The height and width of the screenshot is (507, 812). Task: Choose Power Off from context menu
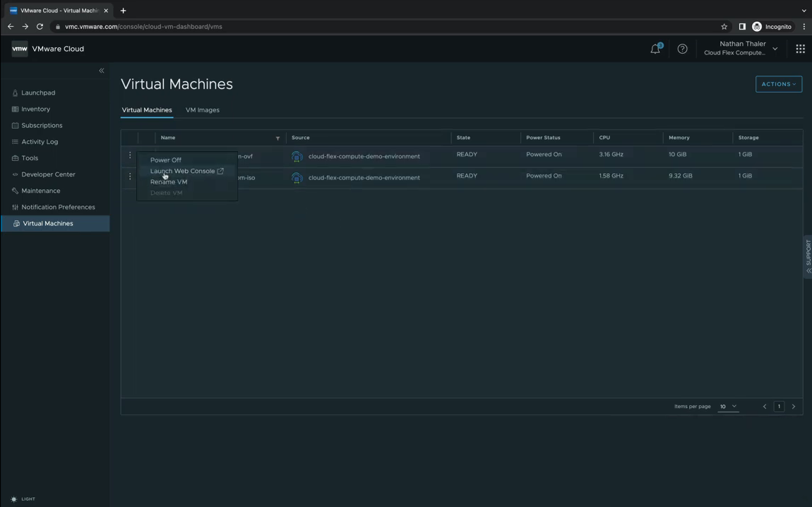[166, 160]
